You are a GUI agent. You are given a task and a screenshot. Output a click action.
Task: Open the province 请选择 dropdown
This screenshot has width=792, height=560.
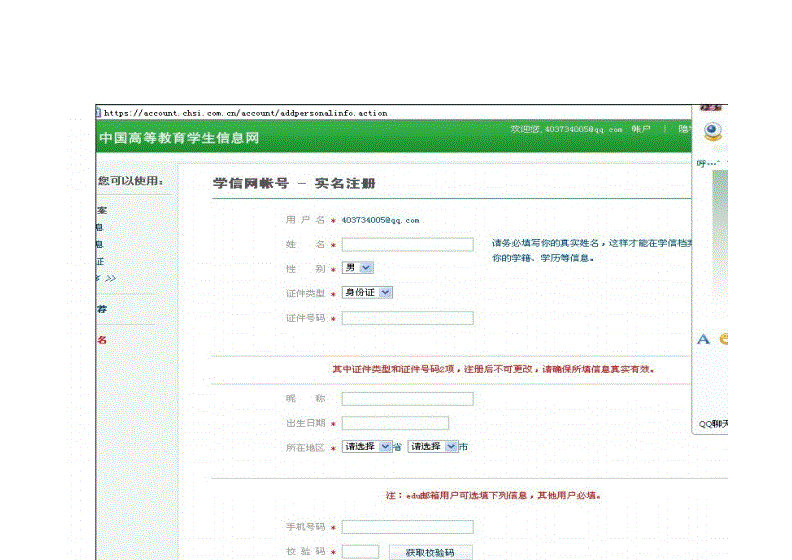click(x=365, y=447)
